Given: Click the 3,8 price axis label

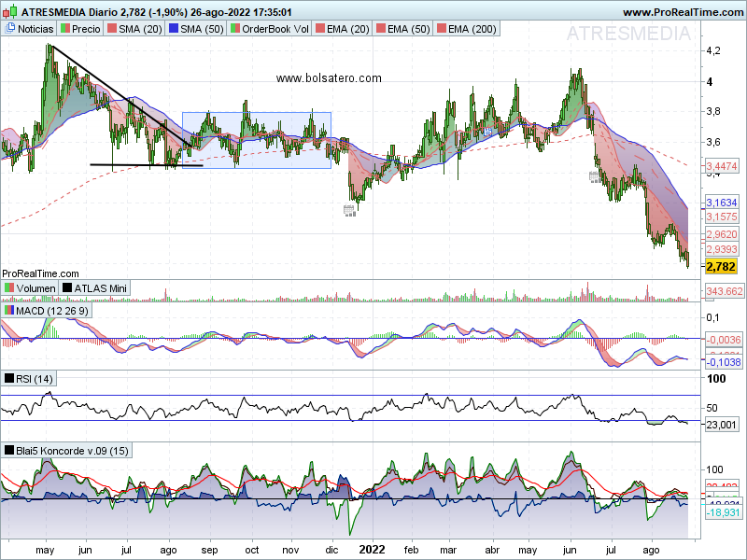Looking at the screenshot, I should (713, 111).
